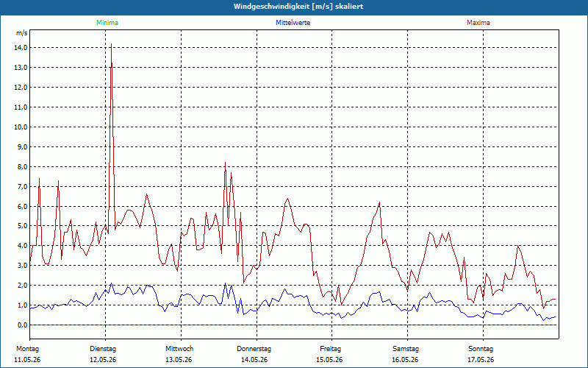Click the Donnerstag day label
The height and width of the screenshot is (368, 588).
coord(254,349)
